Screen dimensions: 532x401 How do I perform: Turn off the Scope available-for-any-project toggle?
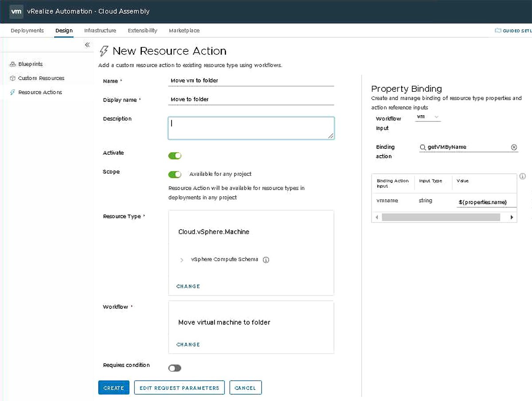[x=175, y=174]
